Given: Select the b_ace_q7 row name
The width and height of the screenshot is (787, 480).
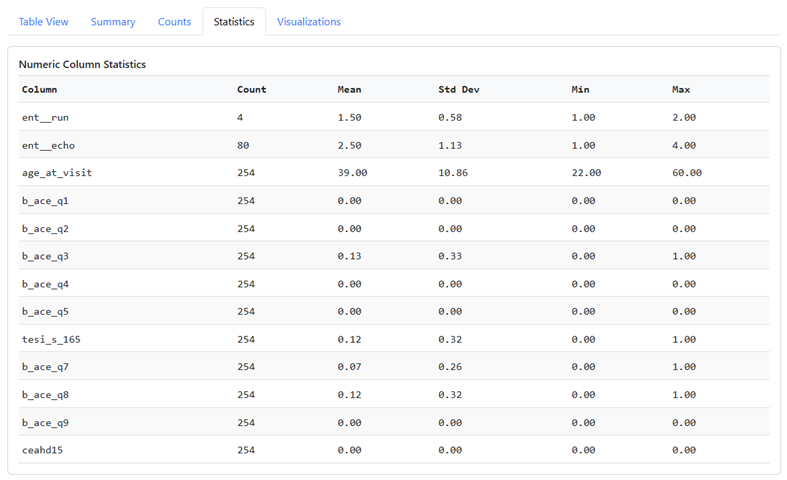Looking at the screenshot, I should pyautogui.click(x=45, y=367).
